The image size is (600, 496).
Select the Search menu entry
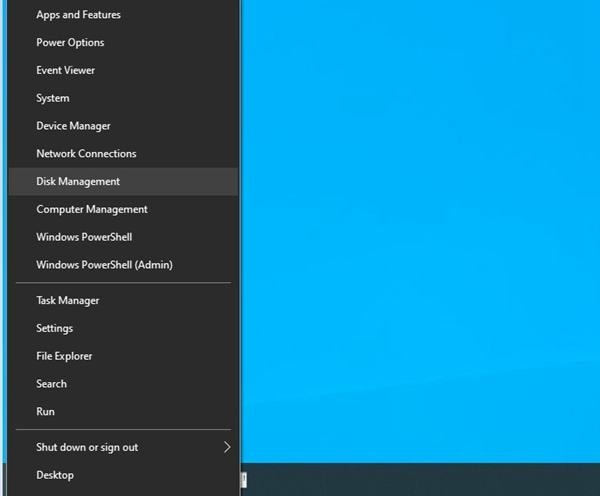pos(123,384)
